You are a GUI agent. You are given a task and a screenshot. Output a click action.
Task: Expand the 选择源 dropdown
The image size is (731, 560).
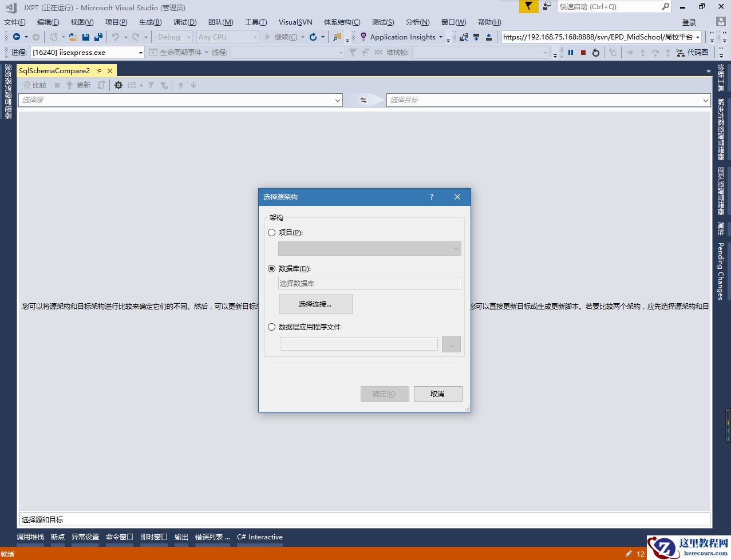tap(337, 100)
